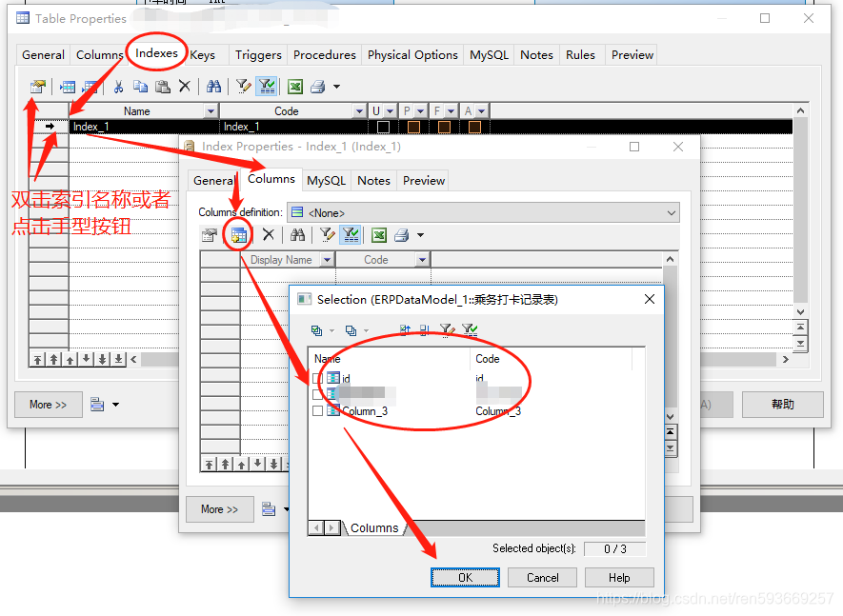This screenshot has width=843, height=616.
Task: Click Enable Filter icon in Selection dialog
Action: (x=470, y=330)
